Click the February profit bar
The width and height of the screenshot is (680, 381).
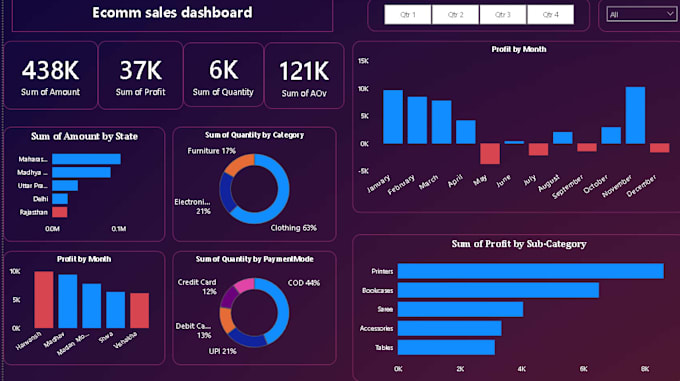click(x=417, y=120)
